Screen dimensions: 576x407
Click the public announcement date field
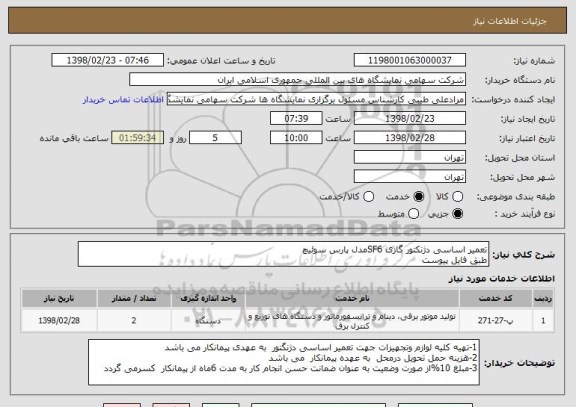108,60
